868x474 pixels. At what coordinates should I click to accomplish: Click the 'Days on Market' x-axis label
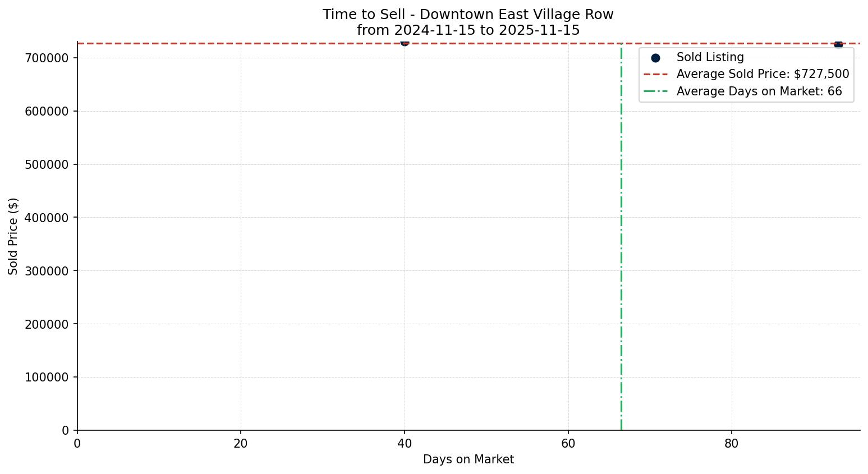click(x=468, y=459)
